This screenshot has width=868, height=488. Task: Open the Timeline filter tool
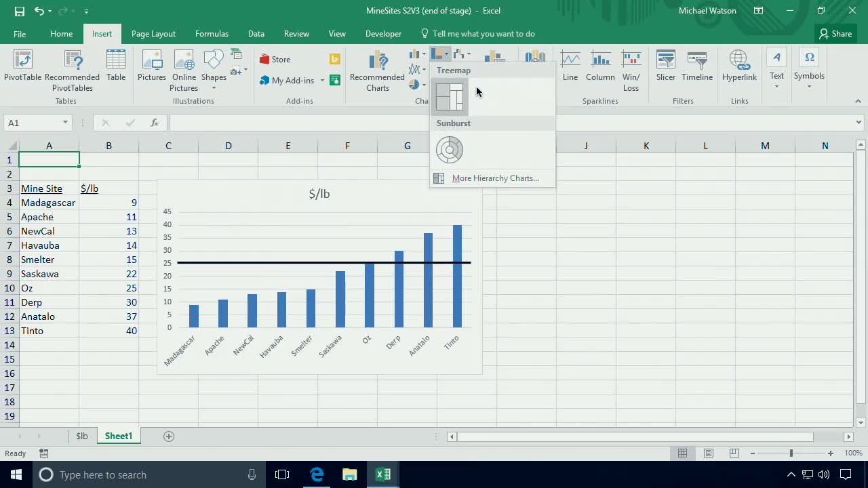(697, 66)
